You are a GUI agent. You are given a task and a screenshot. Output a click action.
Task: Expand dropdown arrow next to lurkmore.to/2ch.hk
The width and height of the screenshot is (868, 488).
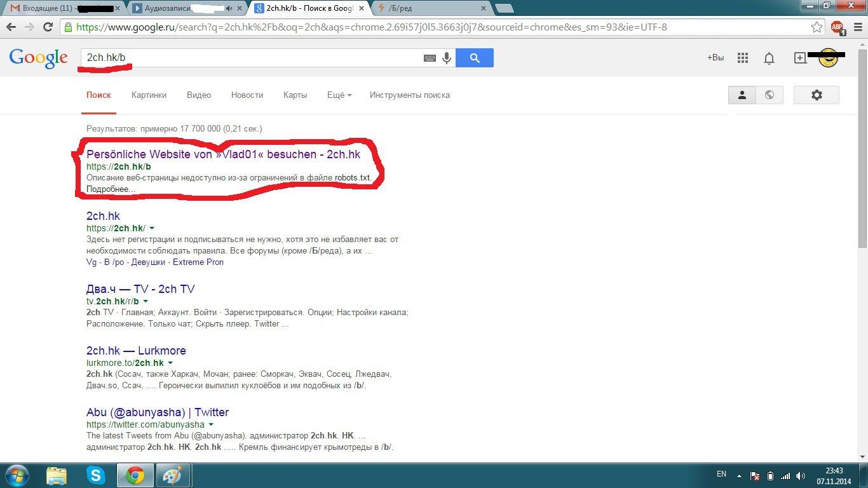click(x=170, y=363)
